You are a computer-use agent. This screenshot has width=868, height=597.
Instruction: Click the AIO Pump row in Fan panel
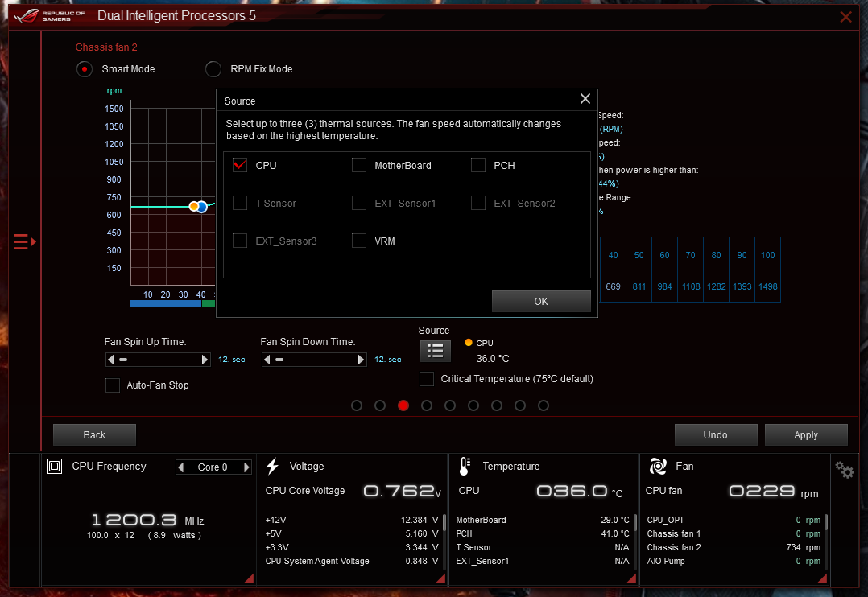[734, 561]
